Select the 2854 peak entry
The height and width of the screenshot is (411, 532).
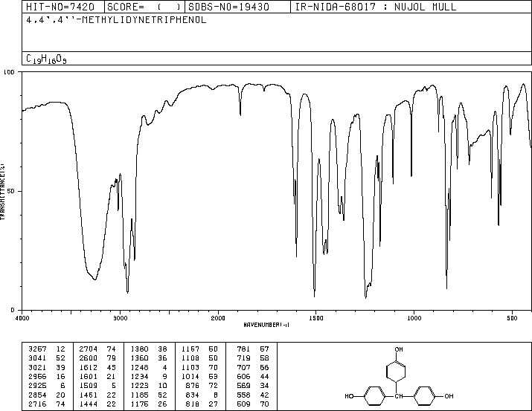pyautogui.click(x=37, y=395)
